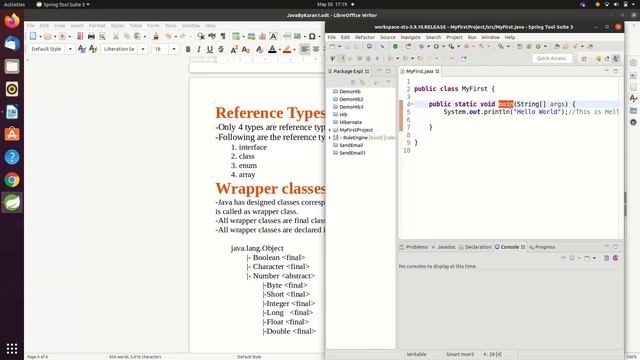
Task: Click the Strikethrough icon in Writer
Action: 221,49
